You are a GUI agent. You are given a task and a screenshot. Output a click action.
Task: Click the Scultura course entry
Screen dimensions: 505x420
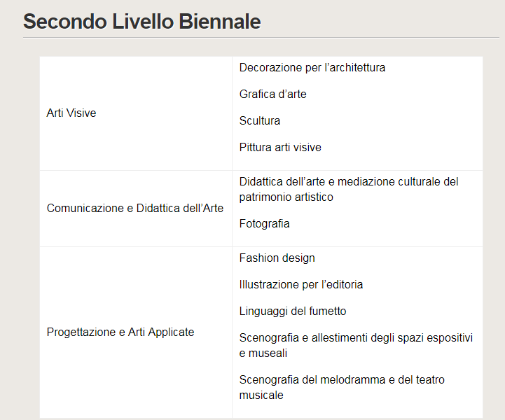point(259,121)
